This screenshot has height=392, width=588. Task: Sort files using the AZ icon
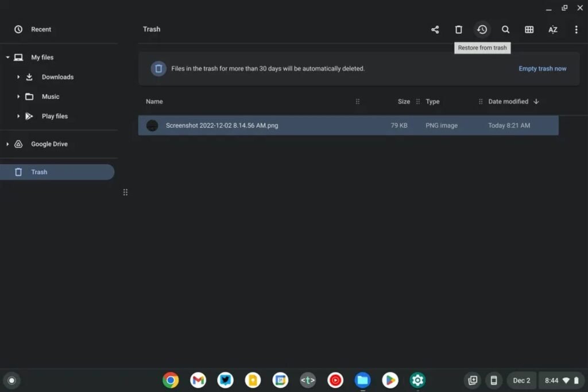pos(552,29)
